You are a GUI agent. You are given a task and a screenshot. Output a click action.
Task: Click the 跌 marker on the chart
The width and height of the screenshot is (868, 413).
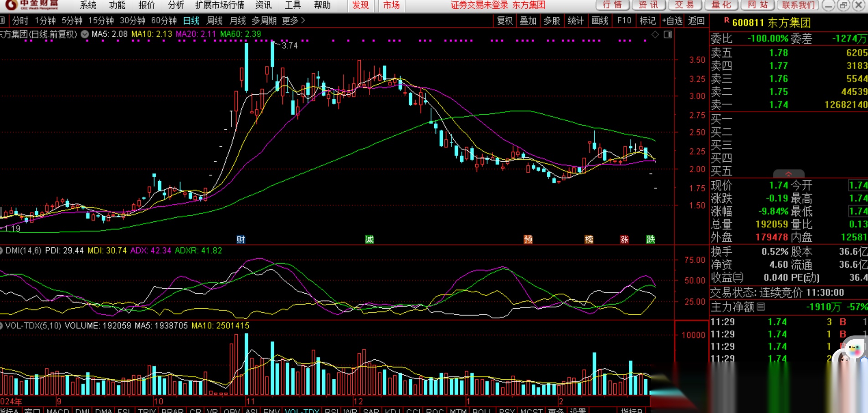coord(651,240)
